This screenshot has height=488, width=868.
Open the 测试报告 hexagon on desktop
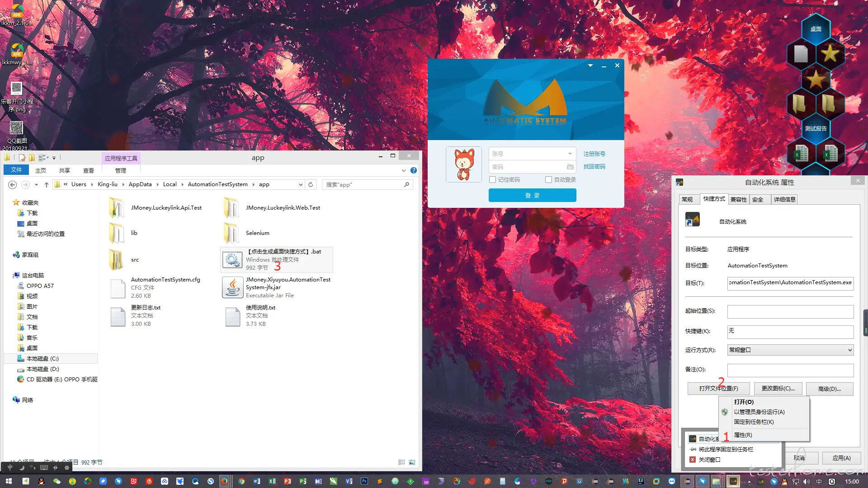coord(816,129)
